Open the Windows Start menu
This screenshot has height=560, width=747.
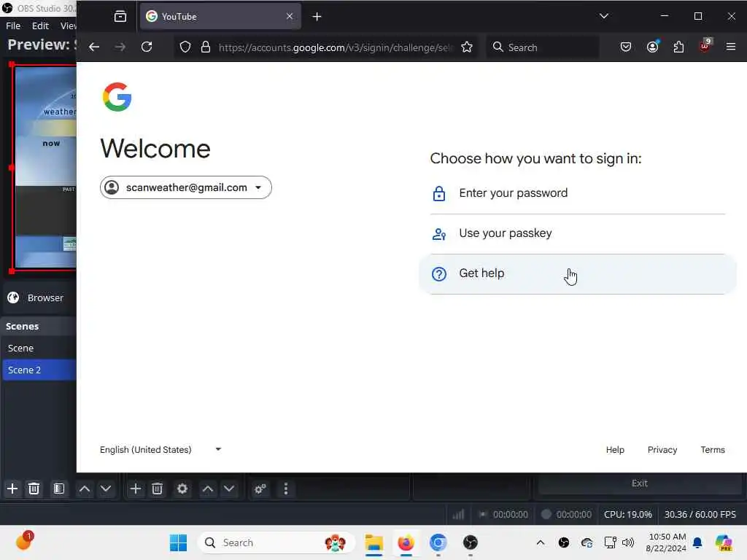(178, 542)
